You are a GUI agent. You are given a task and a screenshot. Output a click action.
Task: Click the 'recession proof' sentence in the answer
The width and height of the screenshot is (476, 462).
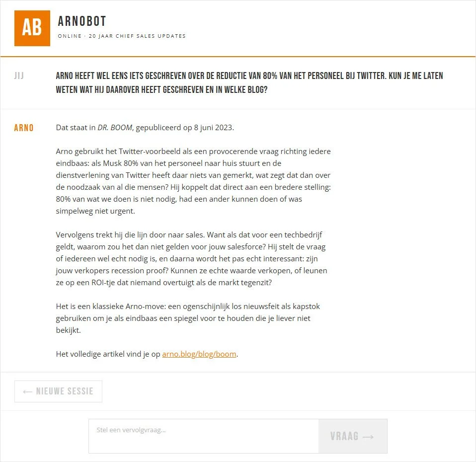(111, 270)
